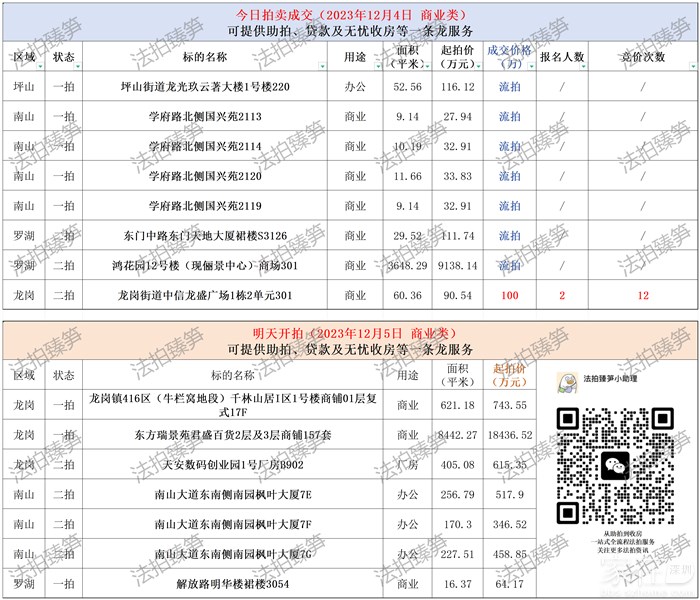Viewport: 700px width, 600px height.
Task: Expand the 标的名称 filter arrow
Action: [320, 67]
